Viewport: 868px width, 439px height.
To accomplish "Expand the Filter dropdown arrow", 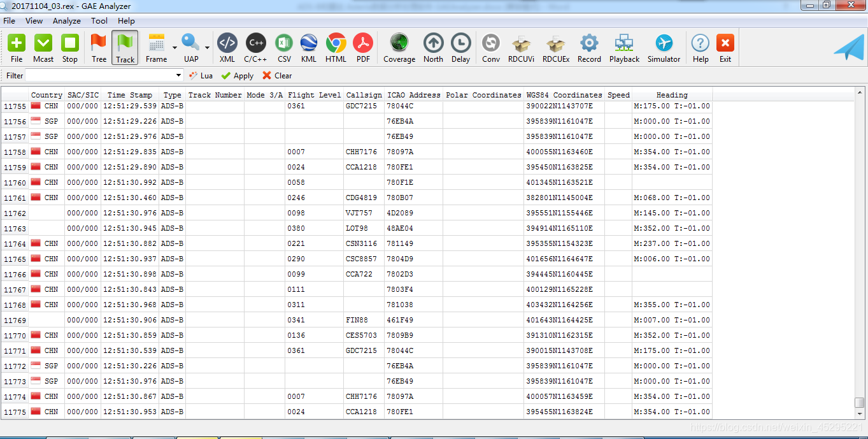I will (x=178, y=75).
